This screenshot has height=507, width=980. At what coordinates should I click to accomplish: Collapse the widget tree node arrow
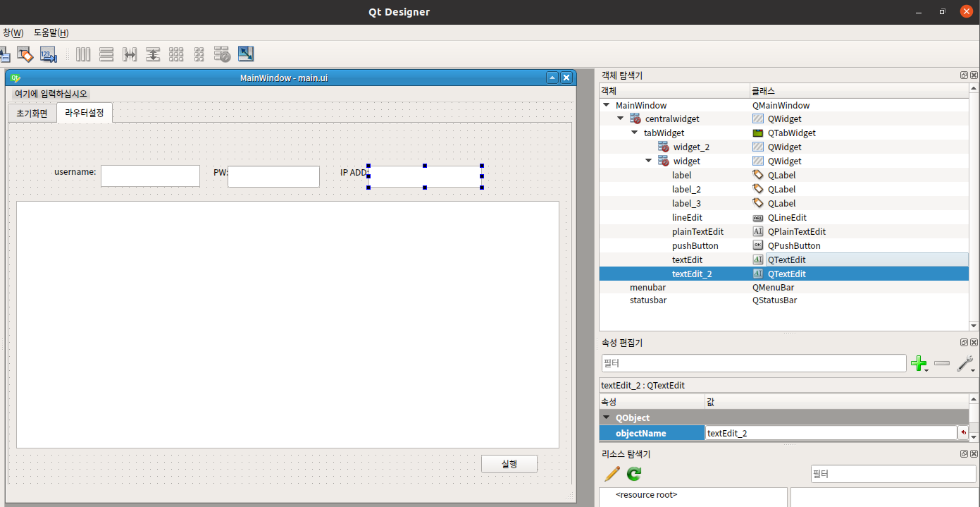click(649, 161)
